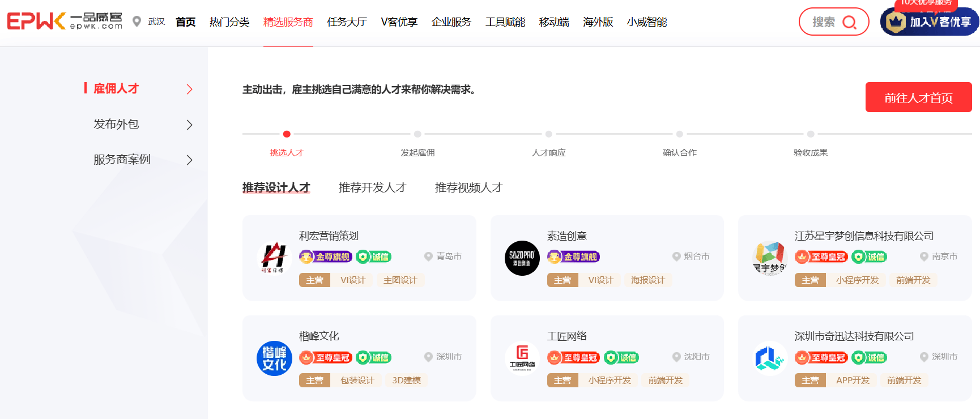Click the 加入V客优享 button
This screenshot has width=980, height=419.
click(930, 22)
